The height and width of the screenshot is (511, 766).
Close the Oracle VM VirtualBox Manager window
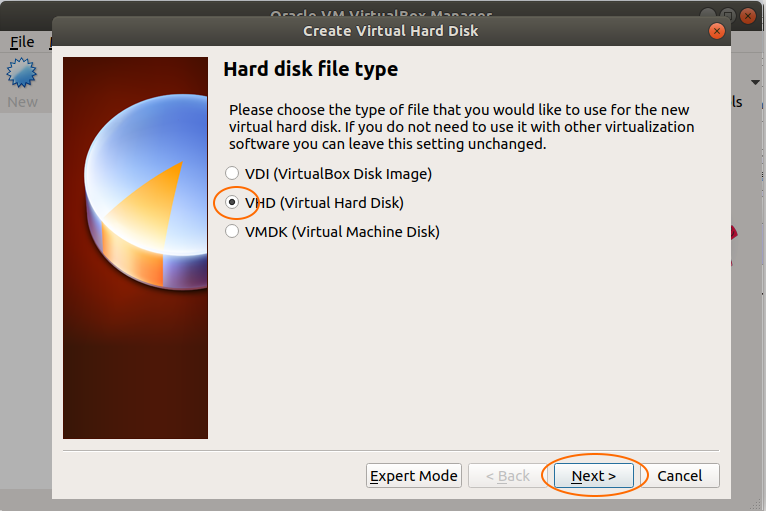click(x=748, y=16)
